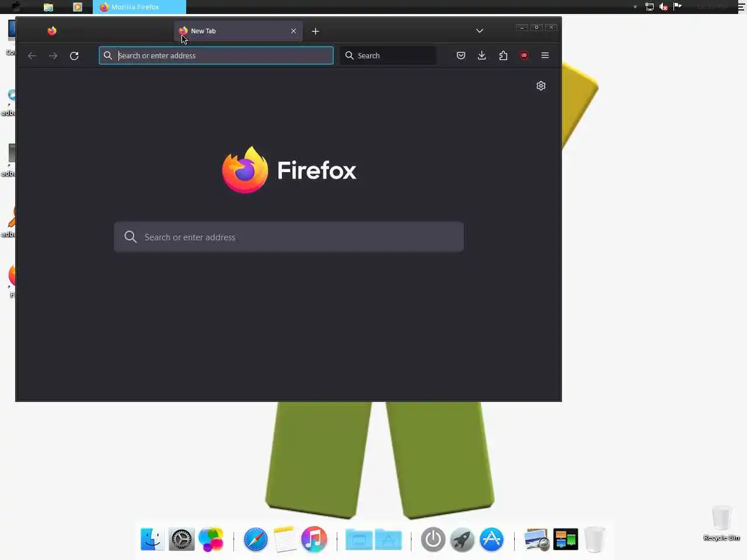Click the magnifier in toolbar Search box
This screenshot has height=560, width=747.
(350, 55)
